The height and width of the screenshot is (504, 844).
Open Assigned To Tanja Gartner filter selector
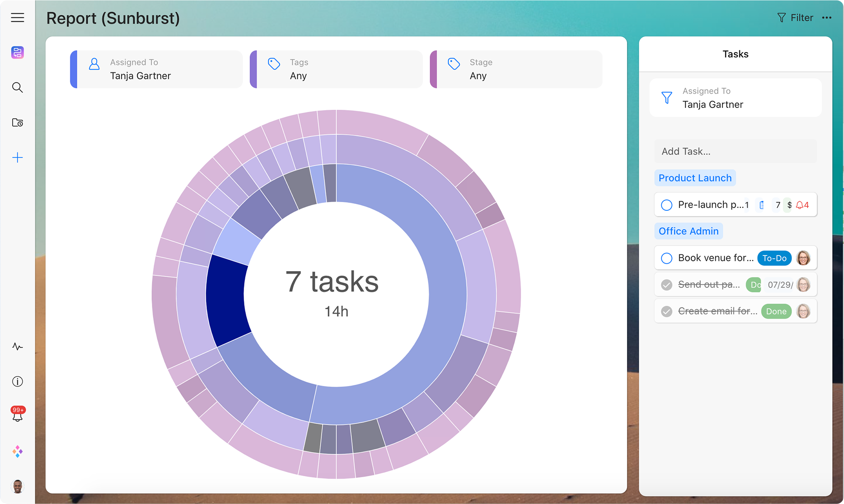[156, 69]
